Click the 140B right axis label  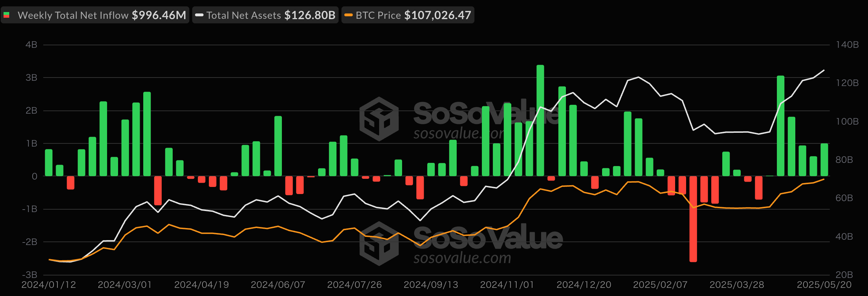click(x=847, y=45)
